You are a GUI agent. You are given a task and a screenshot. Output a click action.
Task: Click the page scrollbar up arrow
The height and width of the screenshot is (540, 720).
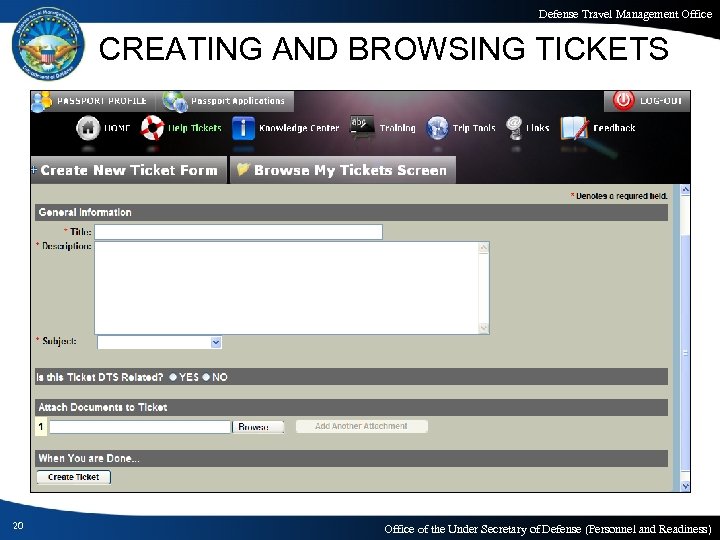coord(685,190)
